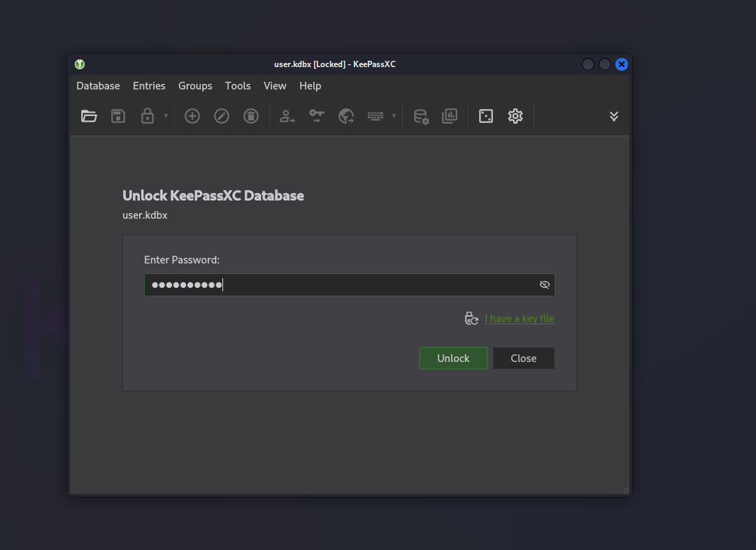756x550 pixels.
Task: Refresh hardware keys icon beside key file link
Action: [471, 319]
